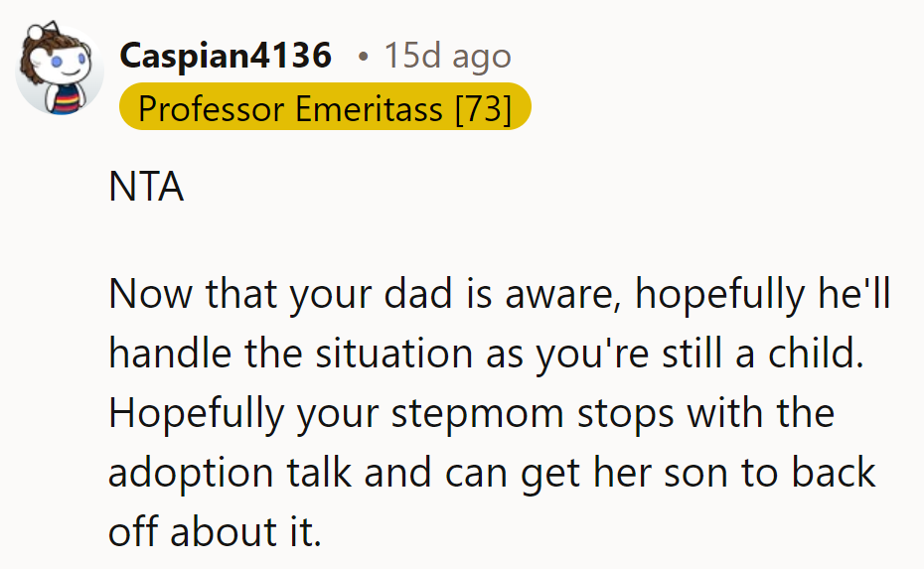
Task: Click the dot separator before the timestamp
Action: click(x=364, y=57)
